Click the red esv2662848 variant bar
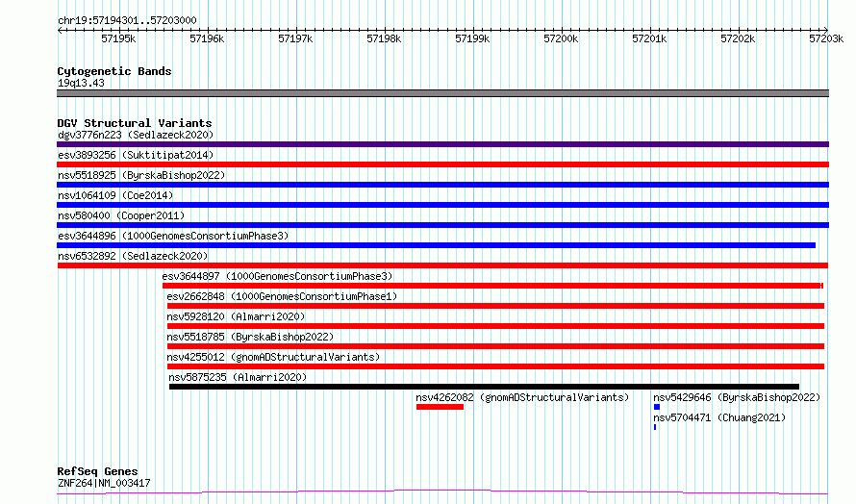This screenshot has width=856, height=504. (x=495, y=306)
